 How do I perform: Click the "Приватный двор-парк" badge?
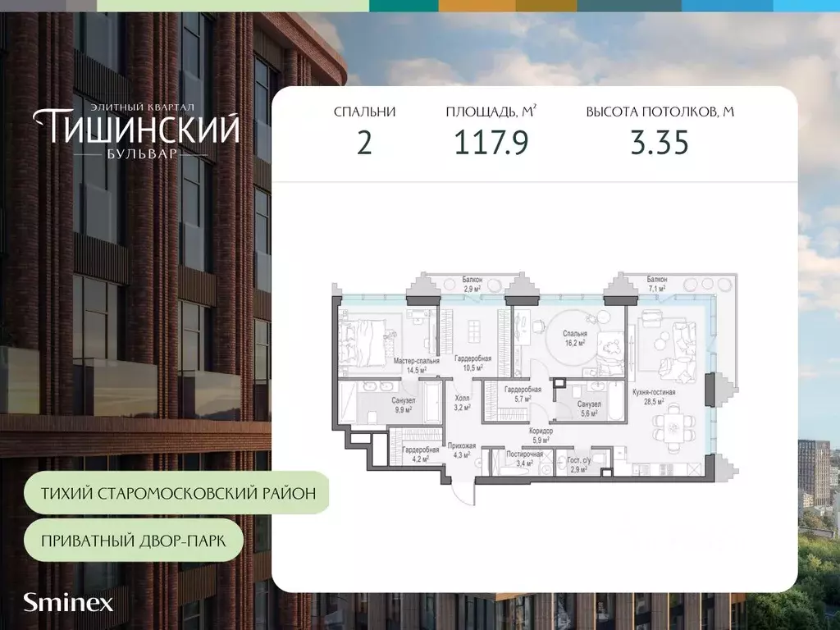point(134,540)
